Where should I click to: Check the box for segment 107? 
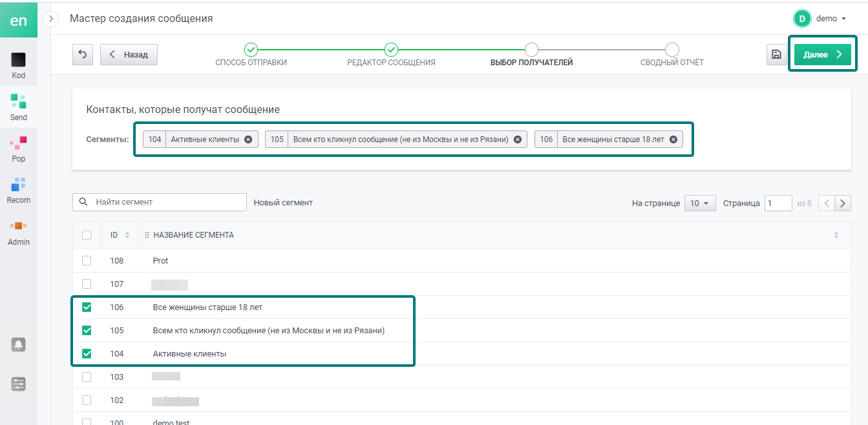tap(87, 284)
